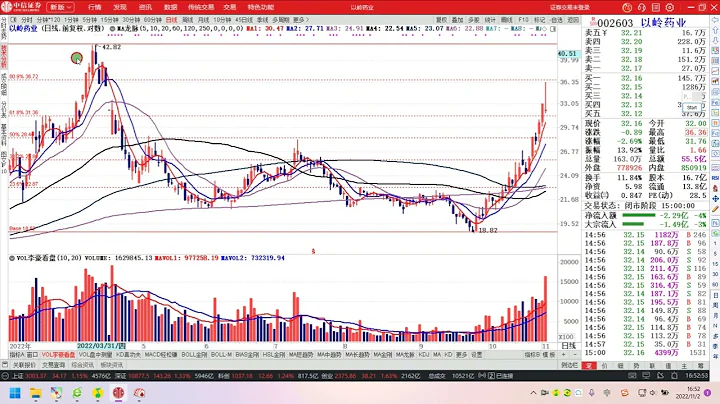Click the settings gear icon in title bar
Viewport: 720px width, 404px height.
coord(669,7)
